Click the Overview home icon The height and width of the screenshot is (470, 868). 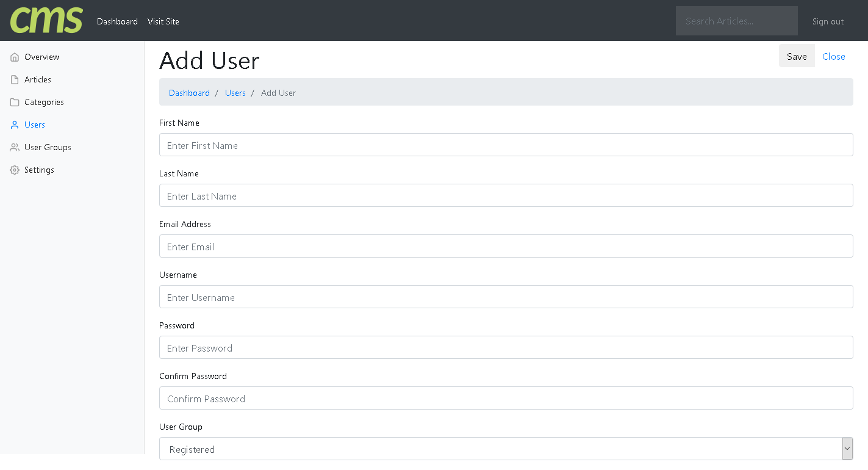tap(15, 57)
